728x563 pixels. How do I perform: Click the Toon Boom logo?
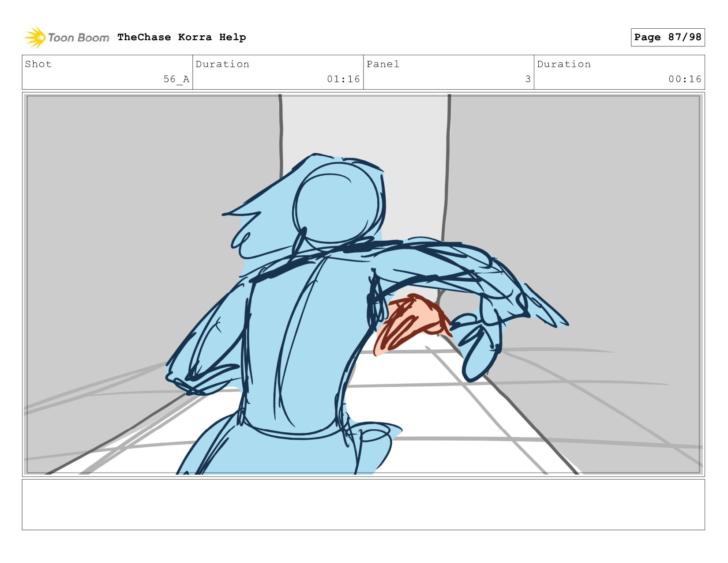pos(66,38)
